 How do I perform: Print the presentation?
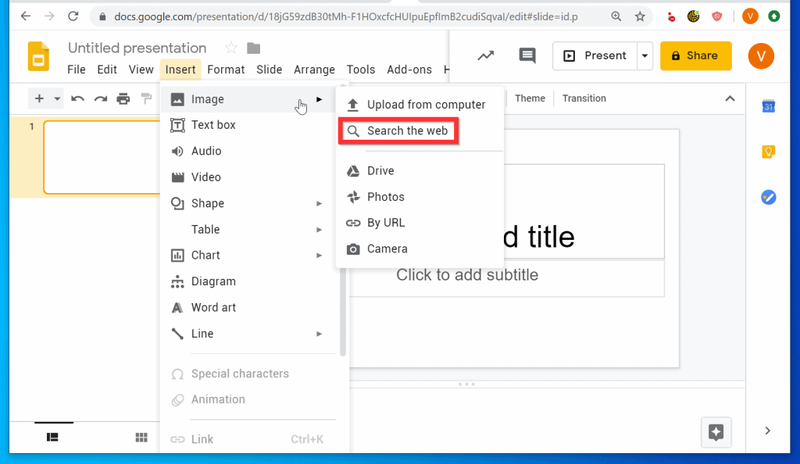[123, 99]
